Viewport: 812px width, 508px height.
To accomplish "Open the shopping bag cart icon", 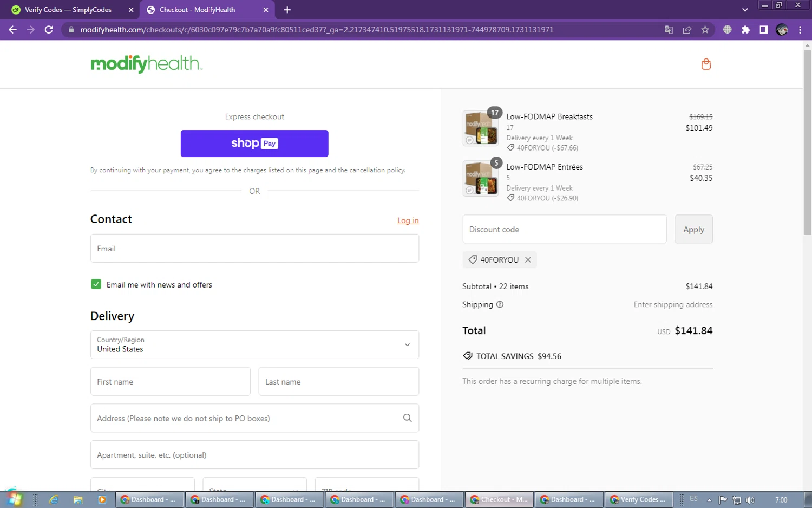I will pyautogui.click(x=706, y=64).
